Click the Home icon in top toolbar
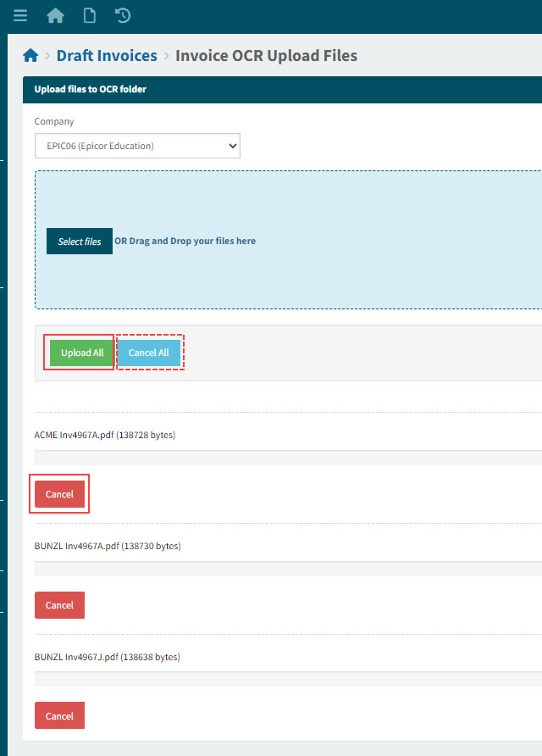Image resolution: width=542 pixels, height=756 pixels. tap(55, 16)
